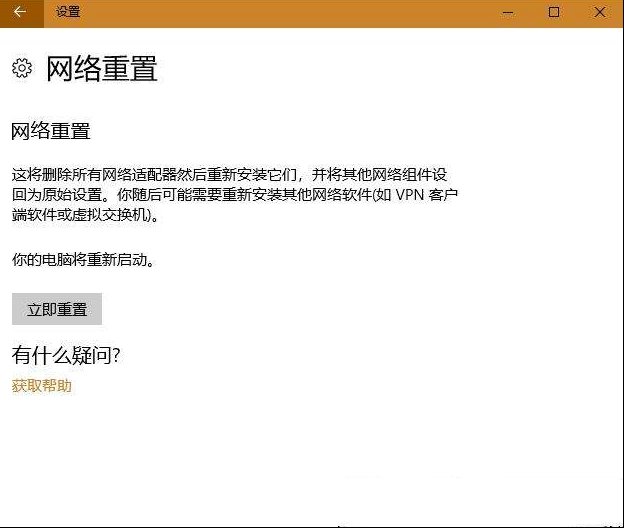Viewport: 624px width, 528px height.
Task: Click the text 你的电脑将重新启动。
Action: click(x=83, y=260)
